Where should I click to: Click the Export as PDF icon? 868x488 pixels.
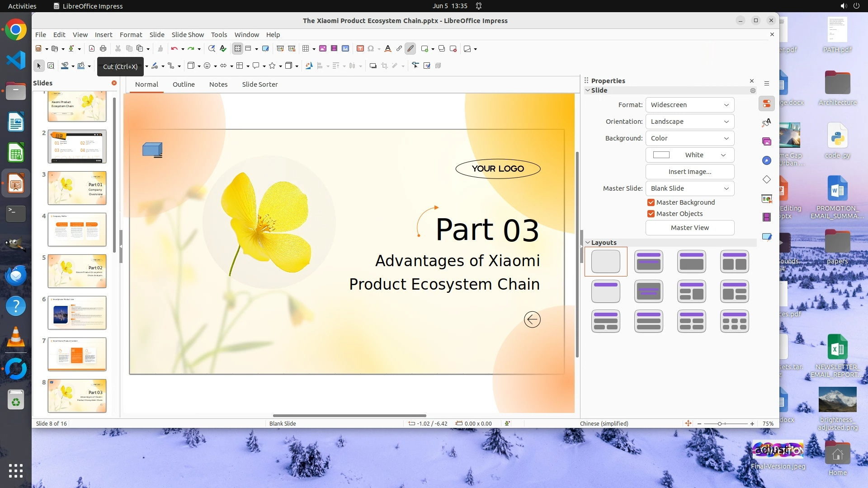[x=92, y=49]
